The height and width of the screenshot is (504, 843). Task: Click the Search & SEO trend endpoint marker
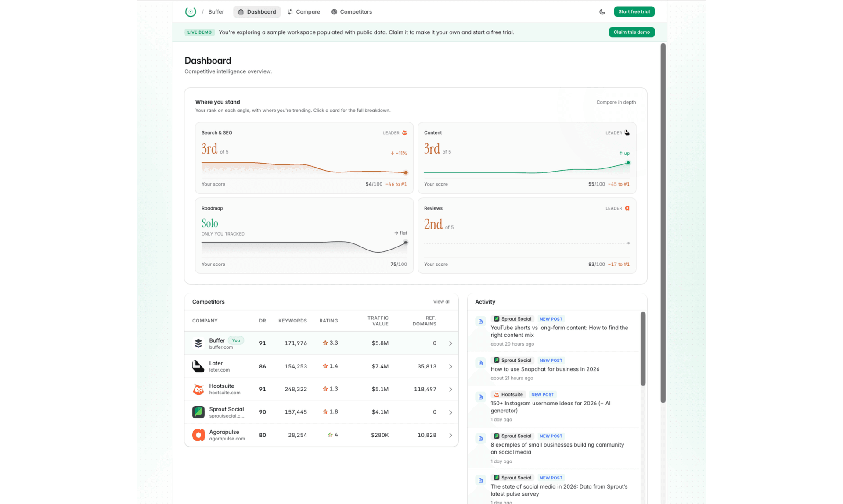[406, 172]
